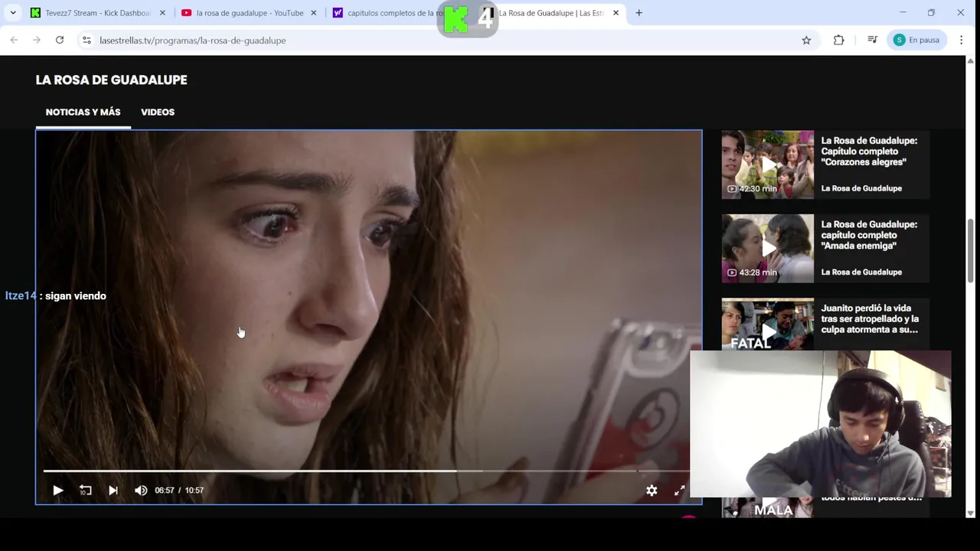This screenshot has height=551, width=980.
Task: Enter fullscreen video mode
Action: click(679, 491)
